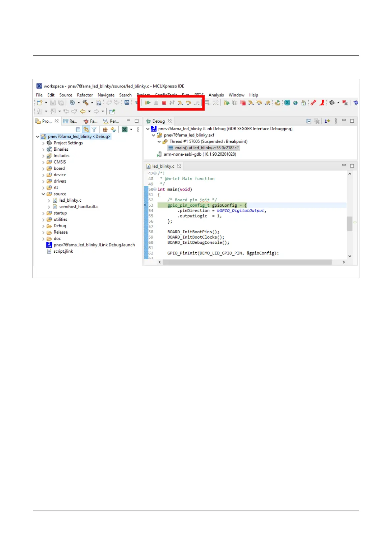Click the Step Return icon
The image size is (392, 554).
(x=196, y=103)
